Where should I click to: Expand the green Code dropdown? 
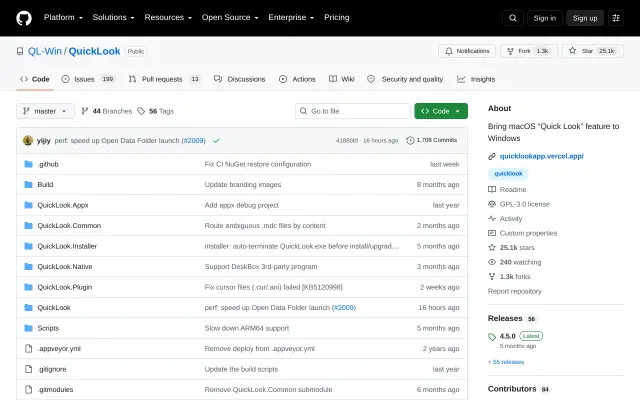coord(441,111)
